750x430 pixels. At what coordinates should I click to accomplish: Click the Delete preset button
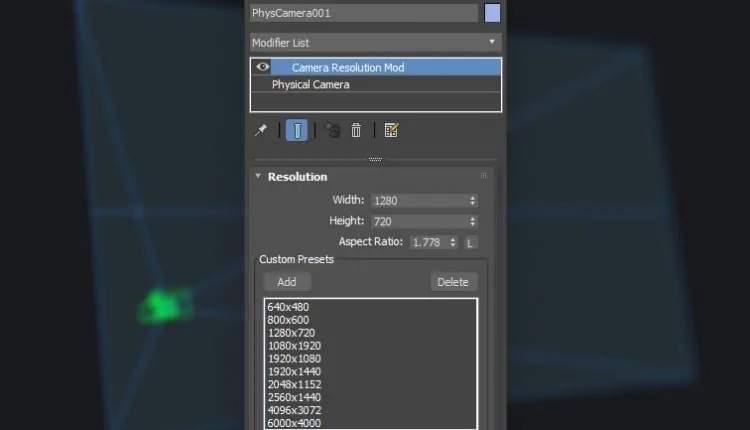(x=452, y=282)
